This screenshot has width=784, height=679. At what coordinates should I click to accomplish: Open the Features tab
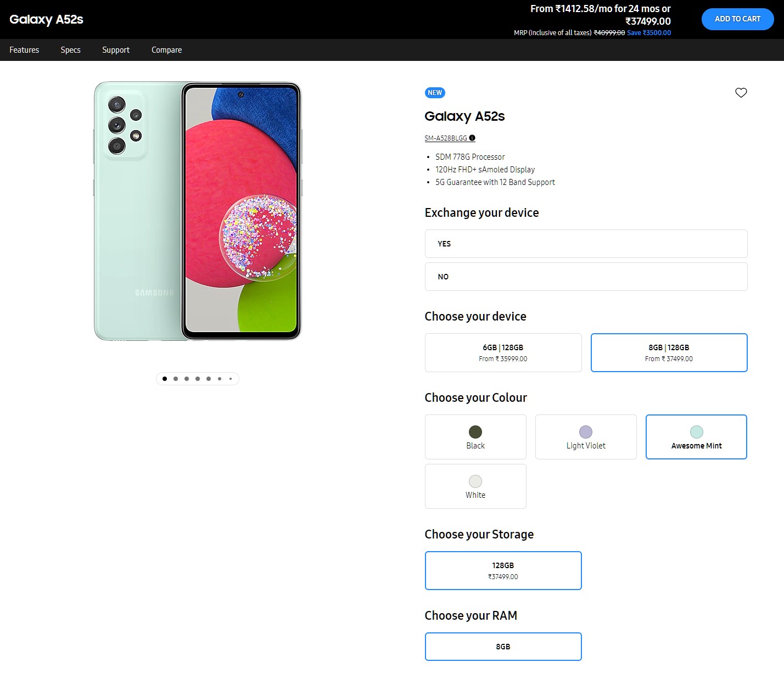coord(24,50)
